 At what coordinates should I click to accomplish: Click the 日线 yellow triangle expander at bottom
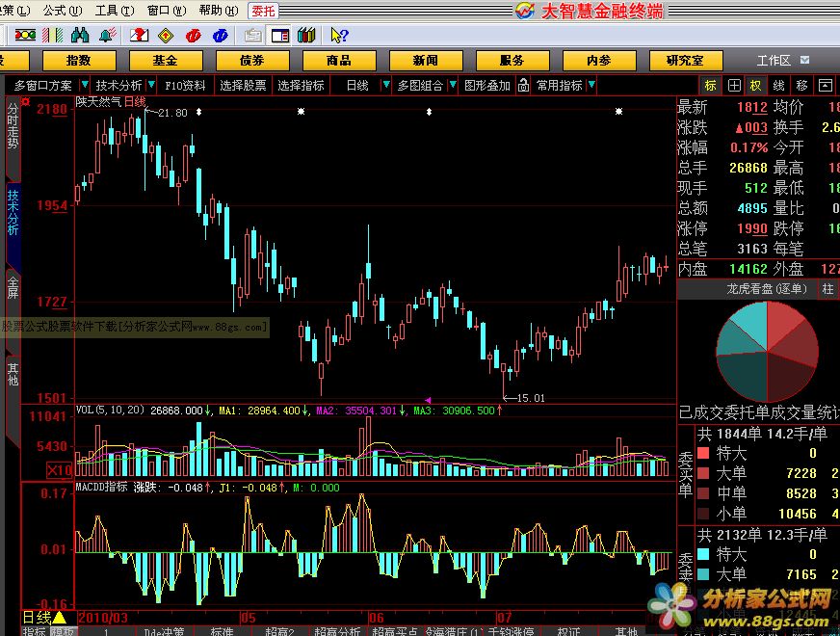tap(59, 618)
